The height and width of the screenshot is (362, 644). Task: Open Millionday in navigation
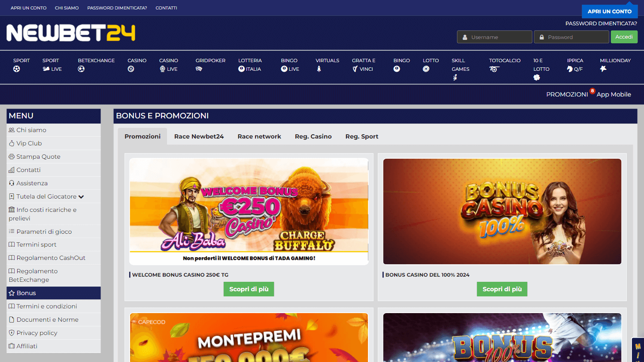pyautogui.click(x=615, y=65)
